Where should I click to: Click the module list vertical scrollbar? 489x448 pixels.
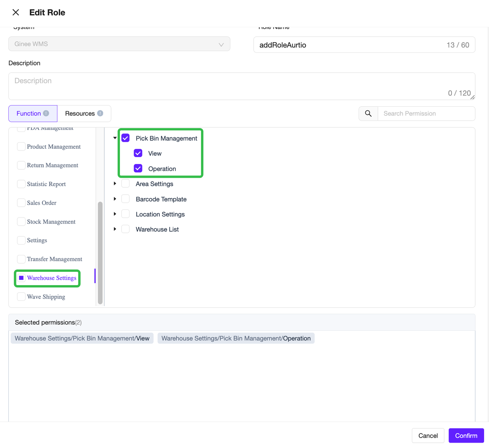[100, 252]
